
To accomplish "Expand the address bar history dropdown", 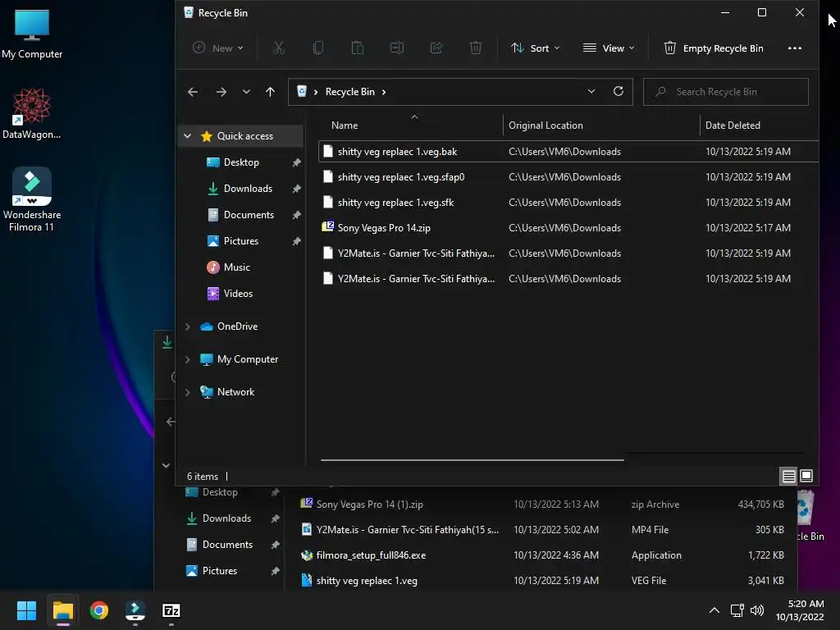I will pyautogui.click(x=591, y=92).
